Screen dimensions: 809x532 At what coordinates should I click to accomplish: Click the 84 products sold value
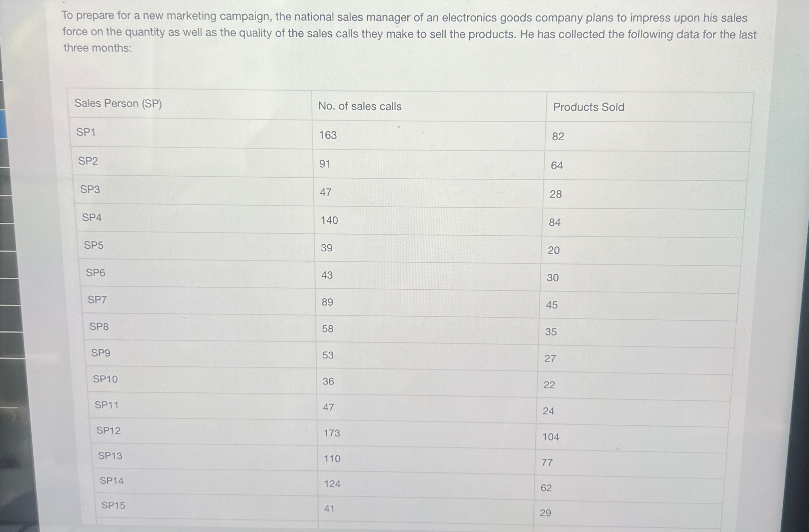[554, 222]
